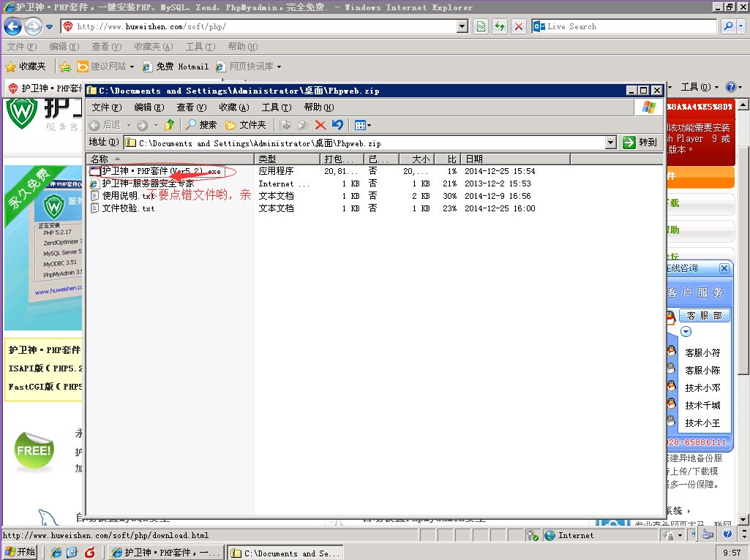The height and width of the screenshot is (560, 750).
Task: Open File menu in zip window
Action: 107,107
